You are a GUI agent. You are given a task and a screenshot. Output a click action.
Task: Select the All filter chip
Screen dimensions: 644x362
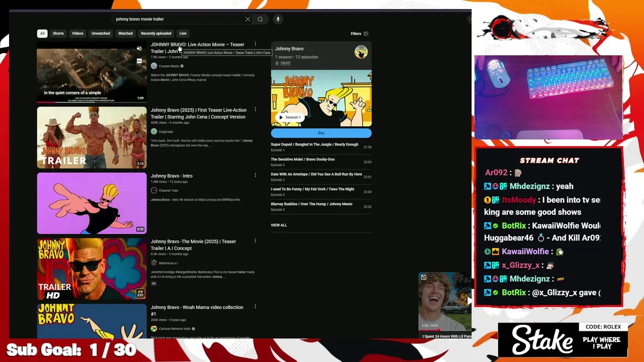42,34
